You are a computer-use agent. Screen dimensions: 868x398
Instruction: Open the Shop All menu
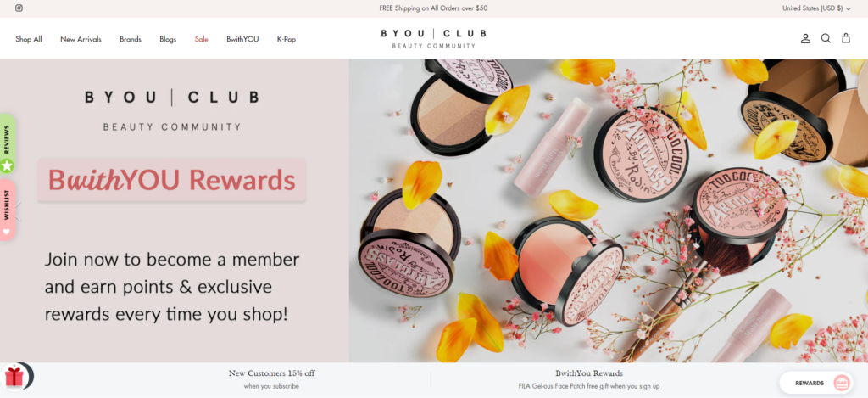[29, 39]
